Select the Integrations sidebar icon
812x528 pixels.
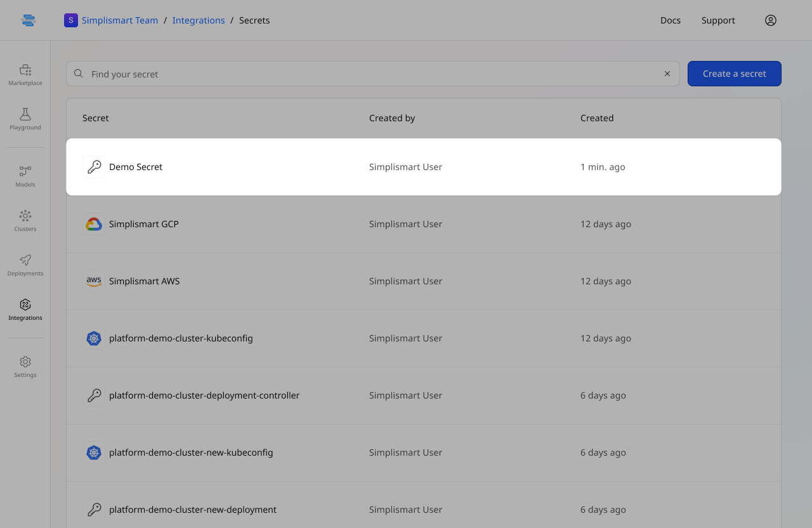pyautogui.click(x=25, y=304)
